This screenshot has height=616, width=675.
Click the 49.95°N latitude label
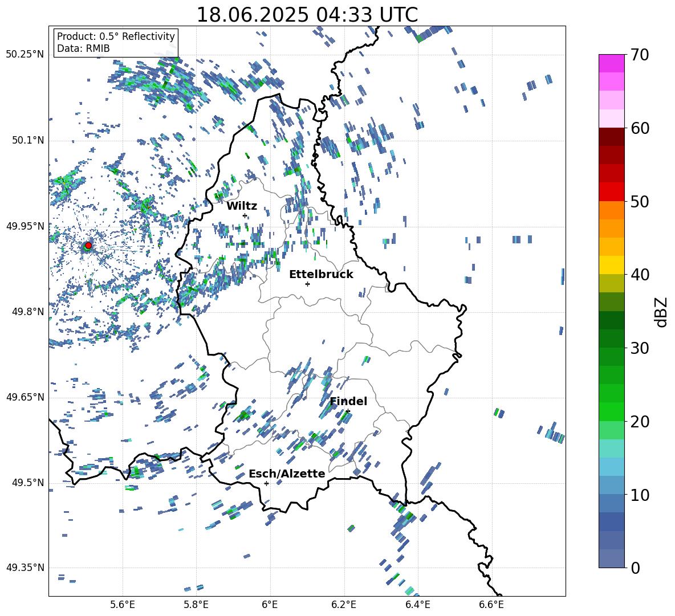(25, 226)
